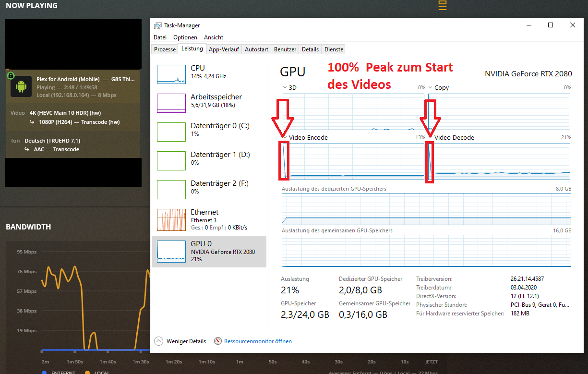Select GPU 0 in the sidebar
This screenshot has height=374, width=588.
[209, 252]
